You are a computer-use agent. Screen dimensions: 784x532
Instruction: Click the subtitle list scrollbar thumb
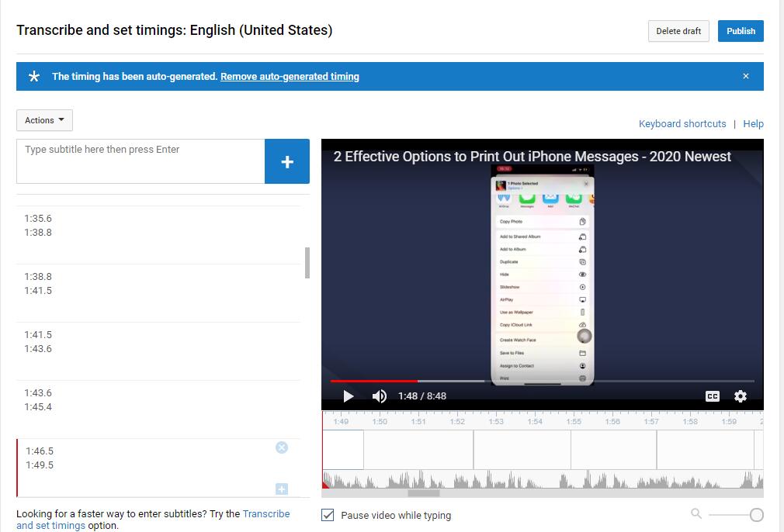point(307,263)
